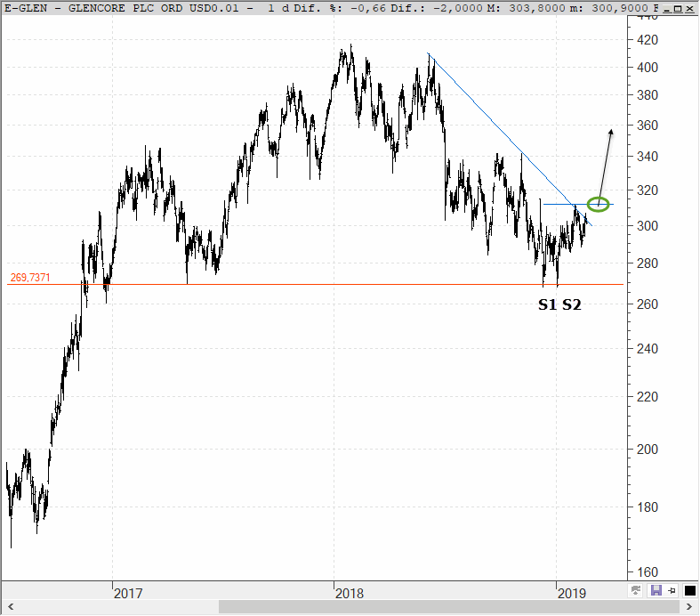Image resolution: width=700 pixels, height=616 pixels.
Task: Click the '400' price axis label
Action: (648, 68)
